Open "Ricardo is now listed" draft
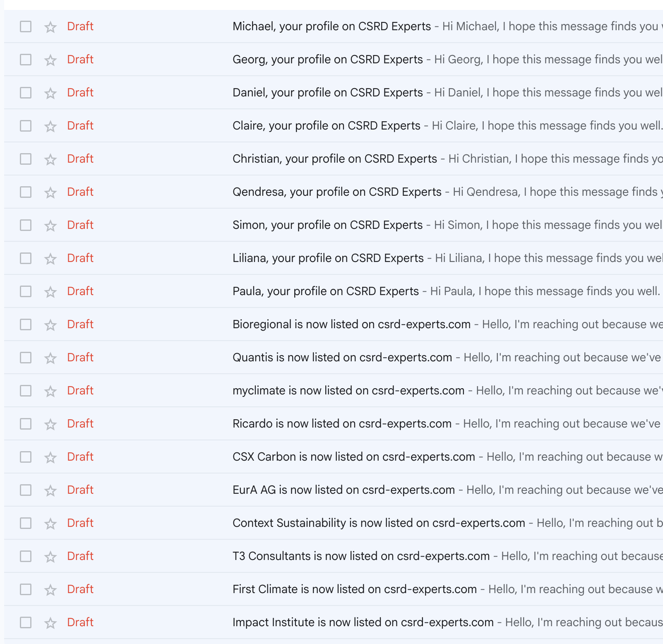 (342, 424)
